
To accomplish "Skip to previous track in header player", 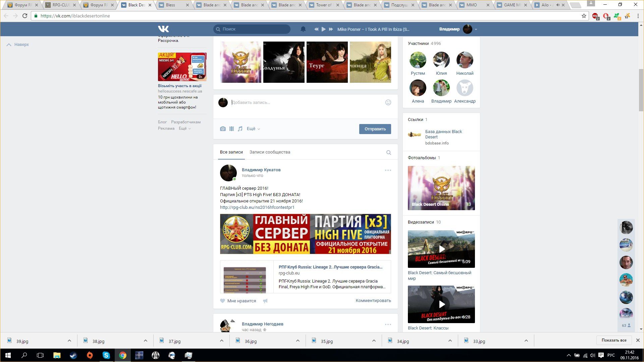I will click(316, 29).
